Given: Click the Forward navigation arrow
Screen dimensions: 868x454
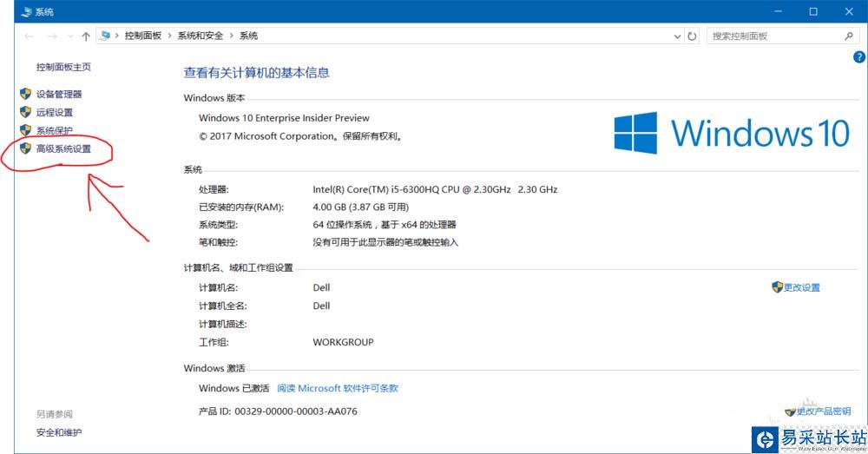Looking at the screenshot, I should point(53,36).
